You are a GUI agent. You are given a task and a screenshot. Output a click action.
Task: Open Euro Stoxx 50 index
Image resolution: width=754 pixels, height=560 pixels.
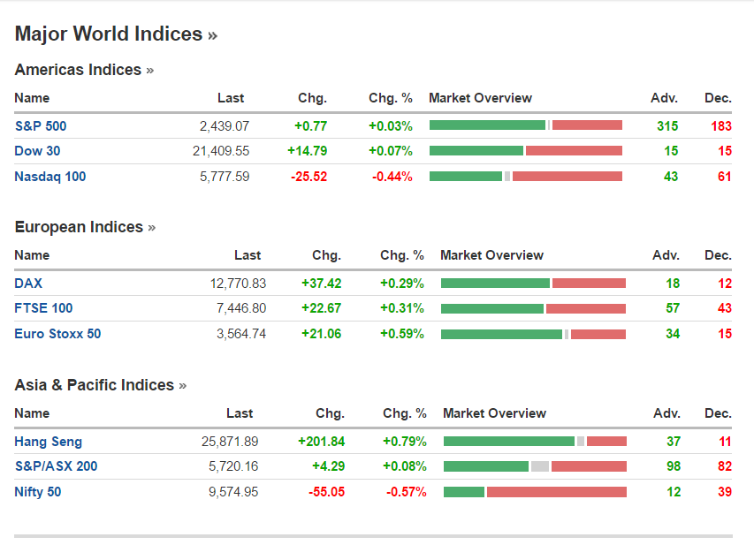click(x=57, y=334)
